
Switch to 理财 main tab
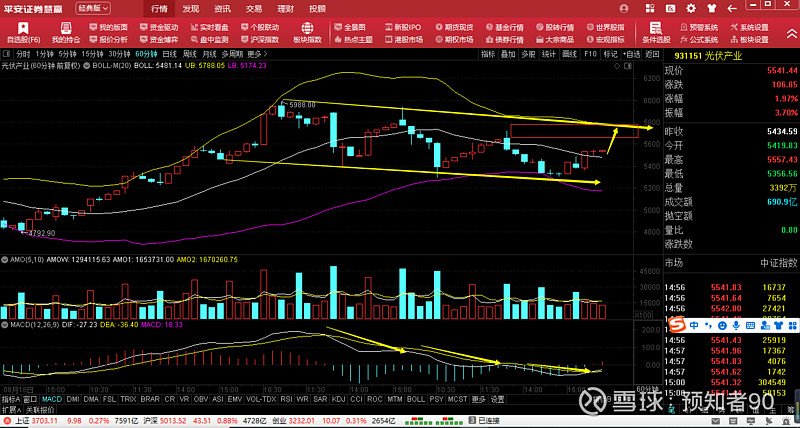[x=285, y=9]
